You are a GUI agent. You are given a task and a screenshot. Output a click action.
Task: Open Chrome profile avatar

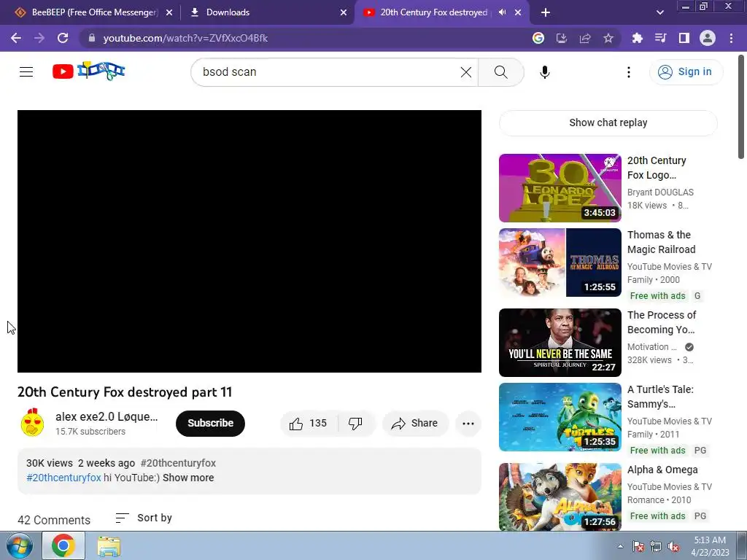708,38
